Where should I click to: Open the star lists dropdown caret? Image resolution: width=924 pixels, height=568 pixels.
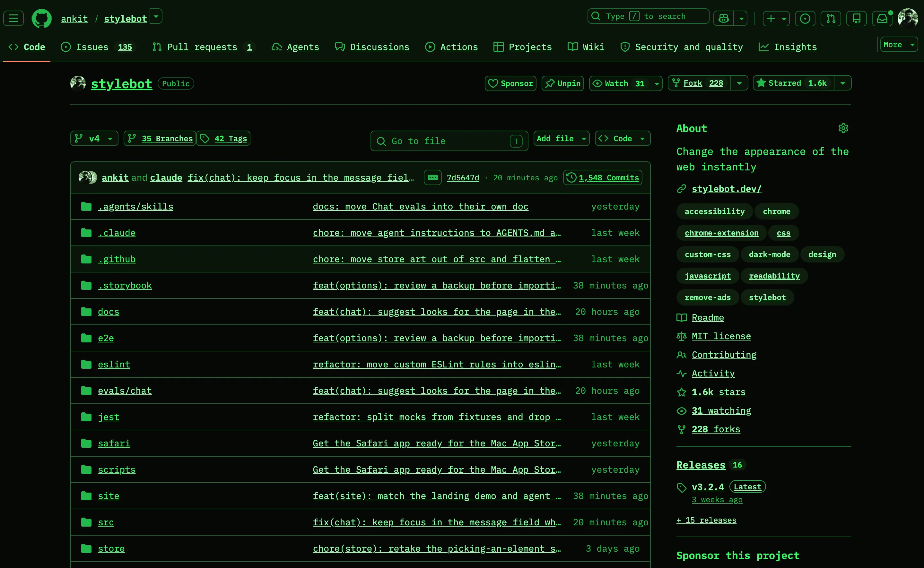click(843, 83)
